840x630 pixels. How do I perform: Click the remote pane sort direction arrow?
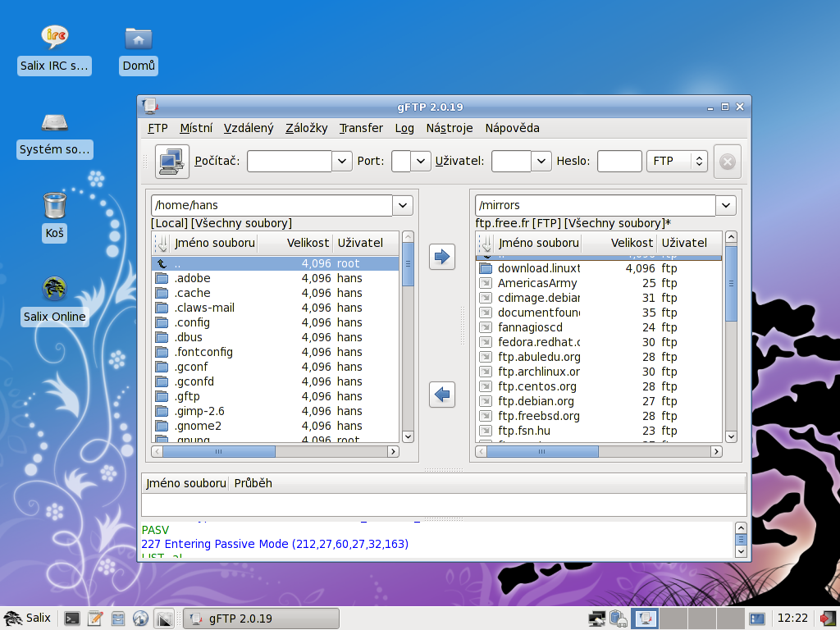(486, 243)
